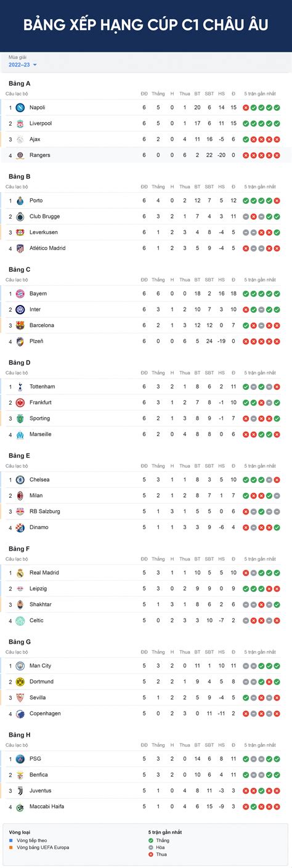Click the Bảng E group heading
This screenshot has width=292, height=868.
20,456
